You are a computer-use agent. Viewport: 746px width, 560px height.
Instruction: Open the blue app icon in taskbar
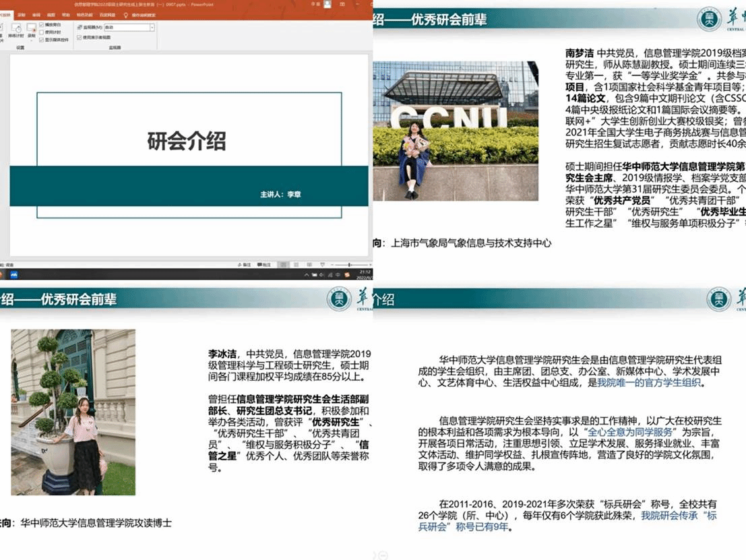tap(12, 274)
